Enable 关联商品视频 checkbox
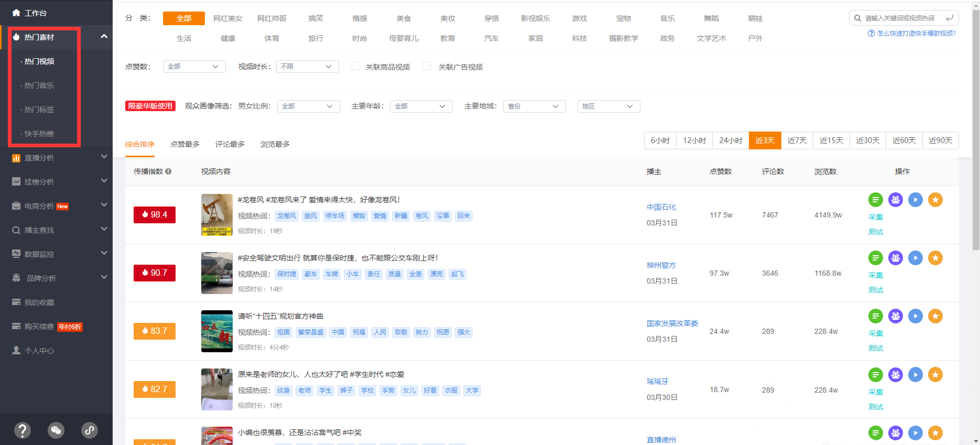This screenshot has width=980, height=445. tap(356, 66)
